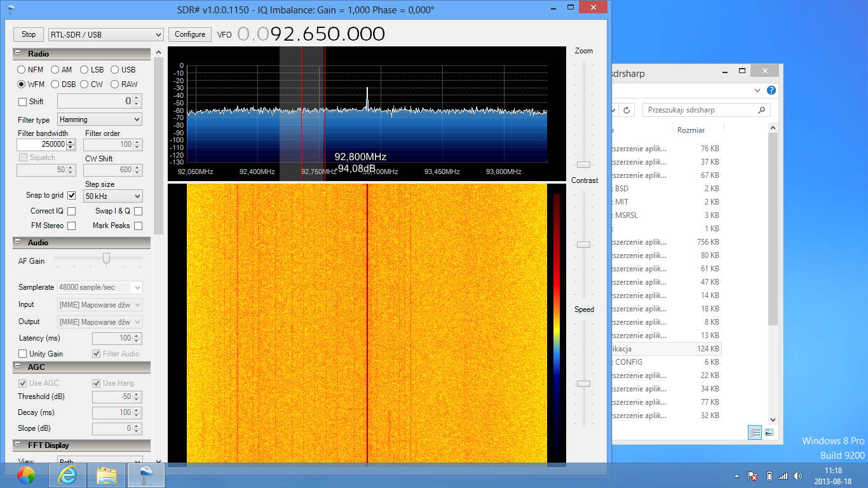Open Chrome from the taskbar
Screen dimensions: 868x488
pos(26,475)
